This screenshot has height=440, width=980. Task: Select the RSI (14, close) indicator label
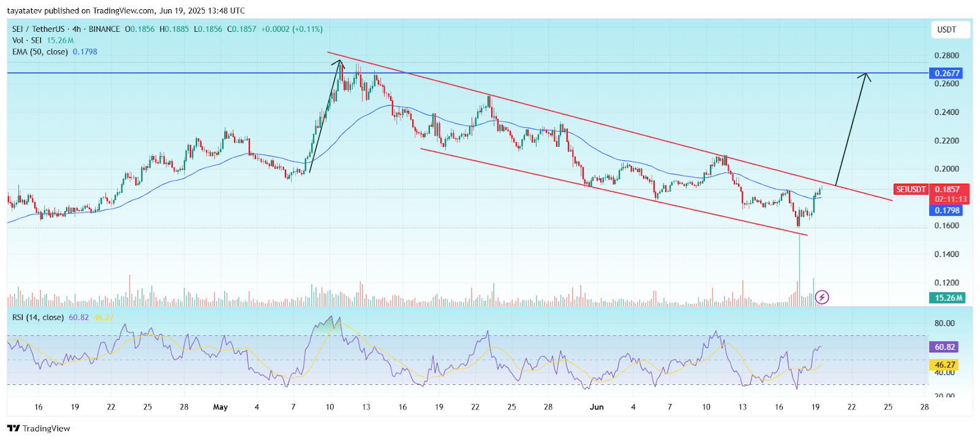(x=38, y=317)
